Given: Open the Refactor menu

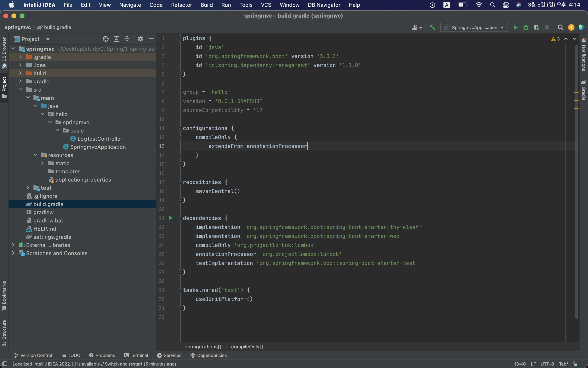Looking at the screenshot, I should [182, 5].
